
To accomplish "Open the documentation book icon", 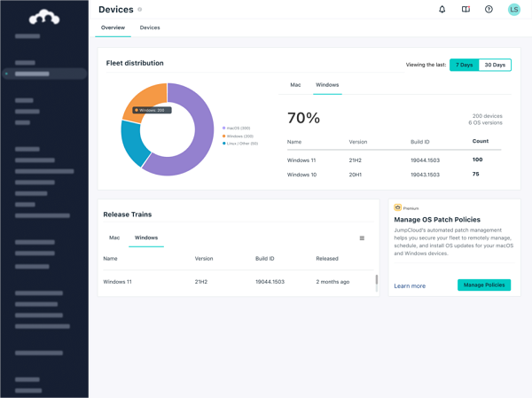I will (465, 10).
